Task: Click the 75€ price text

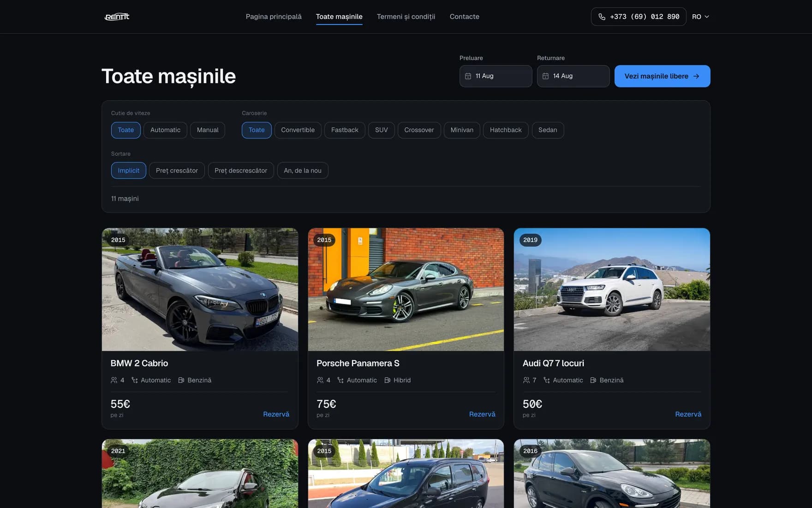Action: [326, 404]
